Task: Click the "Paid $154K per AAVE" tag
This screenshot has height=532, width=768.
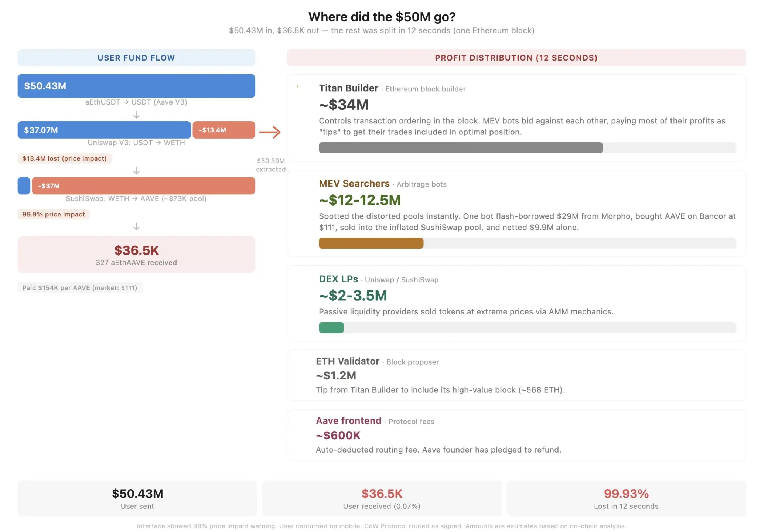Action: click(80, 287)
